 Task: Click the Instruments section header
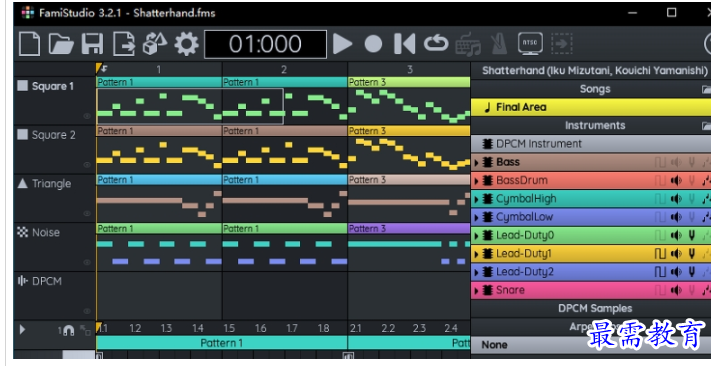[x=591, y=125]
